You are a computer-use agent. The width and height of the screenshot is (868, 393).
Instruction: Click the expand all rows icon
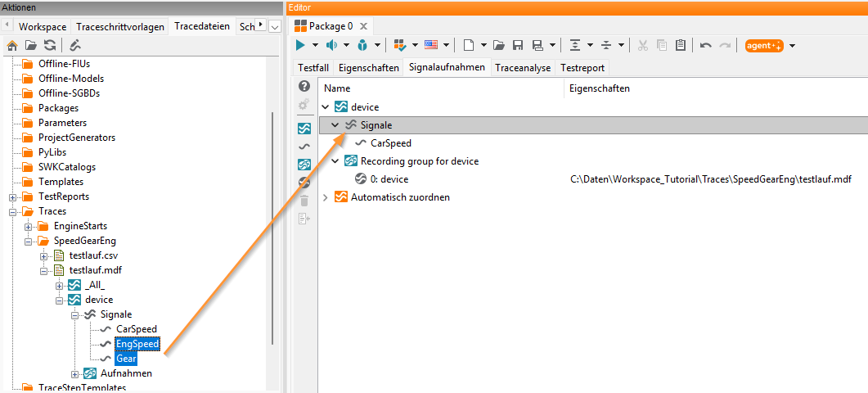[575, 46]
